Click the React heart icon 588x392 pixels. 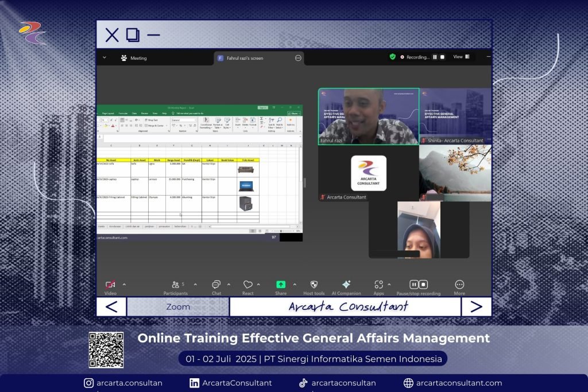click(247, 285)
